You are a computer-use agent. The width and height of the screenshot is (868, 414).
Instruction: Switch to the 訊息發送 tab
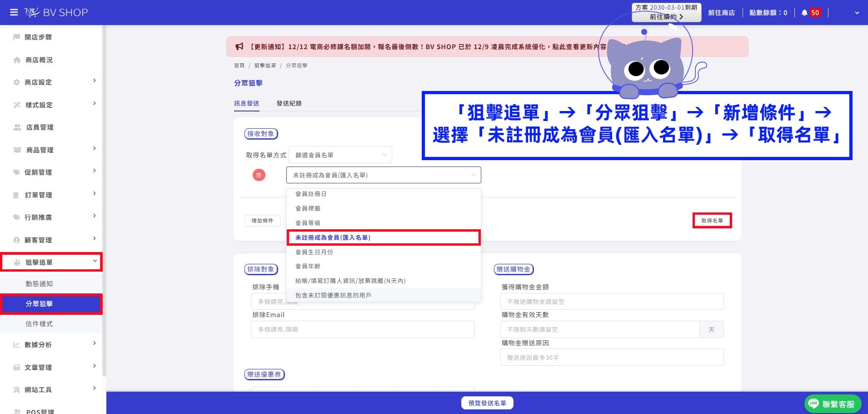click(x=247, y=103)
